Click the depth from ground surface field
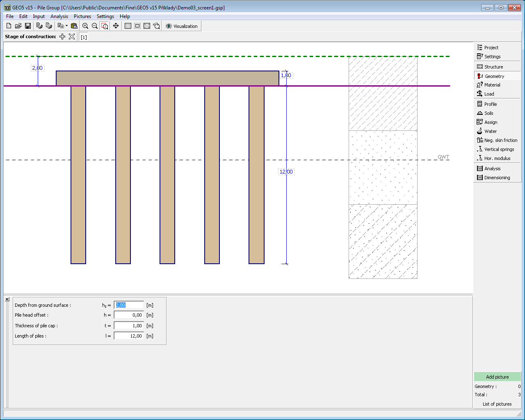 click(x=129, y=305)
